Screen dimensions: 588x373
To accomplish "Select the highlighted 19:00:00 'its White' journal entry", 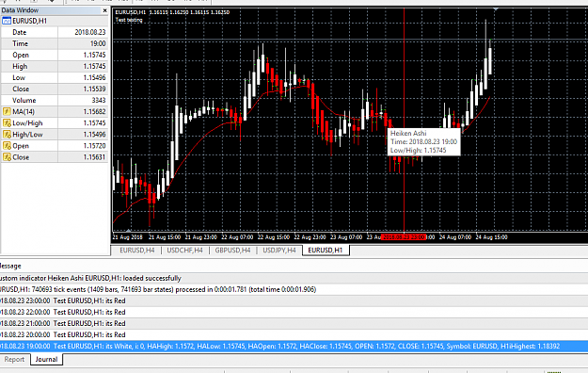I will (294, 347).
